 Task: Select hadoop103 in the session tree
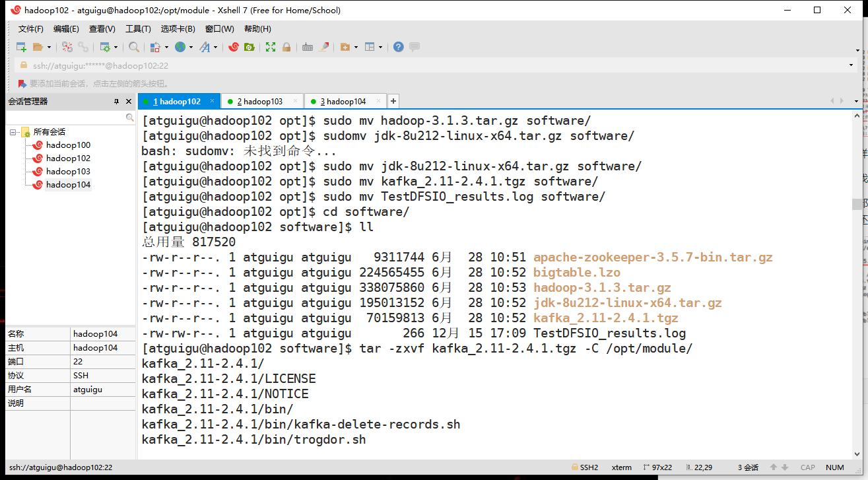[68, 172]
